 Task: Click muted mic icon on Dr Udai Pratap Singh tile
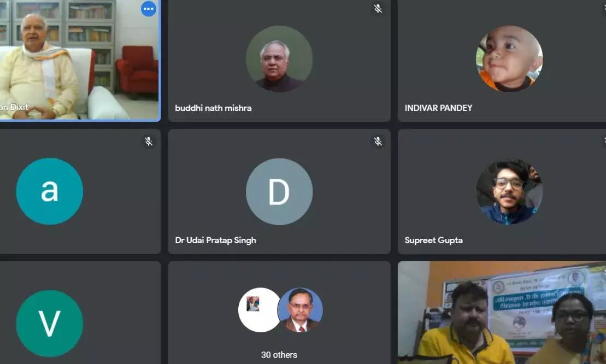pyautogui.click(x=378, y=142)
